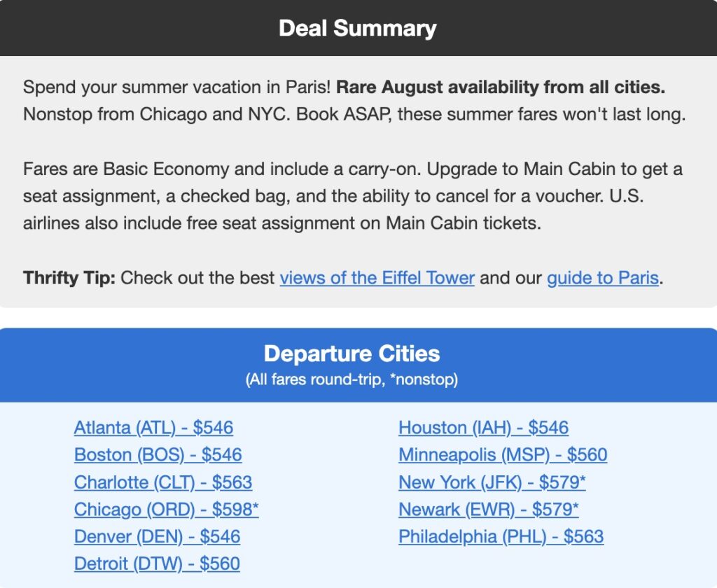717x588 pixels.
Task: Open the Detroit (DTW) $560 fare link
Action: (x=157, y=563)
